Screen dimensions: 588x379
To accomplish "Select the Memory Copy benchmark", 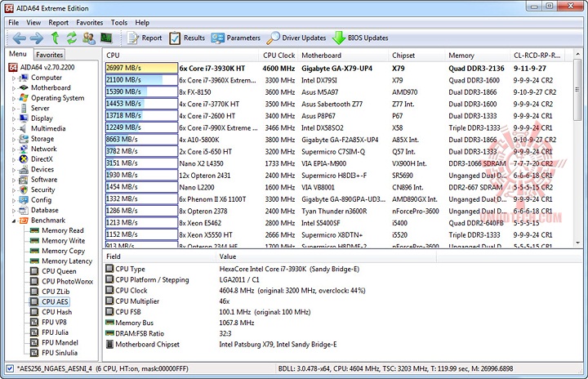I will click(64, 251).
